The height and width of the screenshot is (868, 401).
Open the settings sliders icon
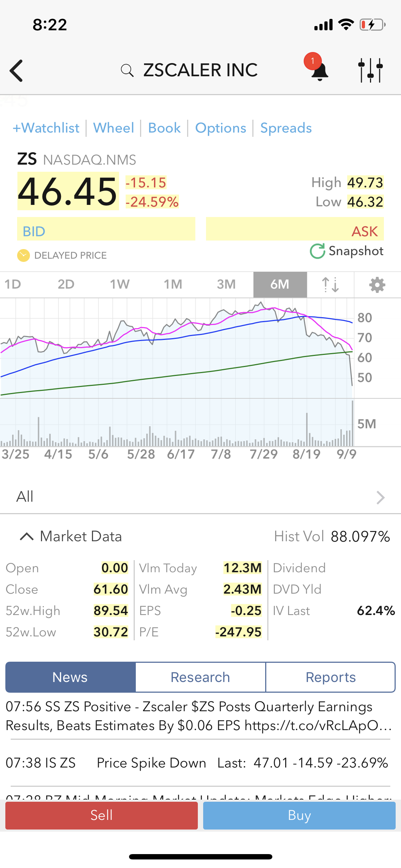point(370,70)
